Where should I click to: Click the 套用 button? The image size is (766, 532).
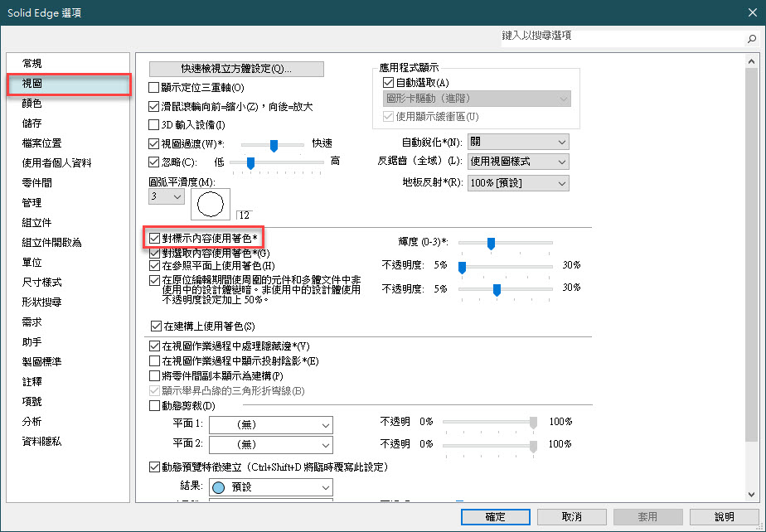[x=647, y=517]
